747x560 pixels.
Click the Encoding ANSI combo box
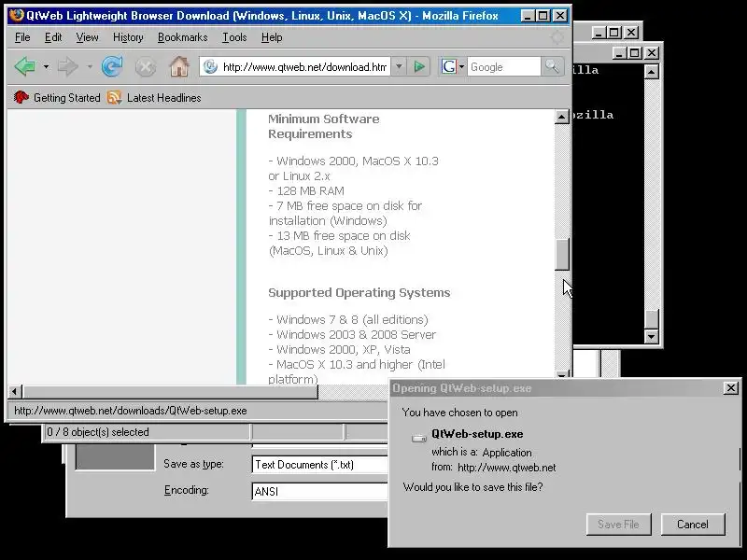click(x=320, y=491)
